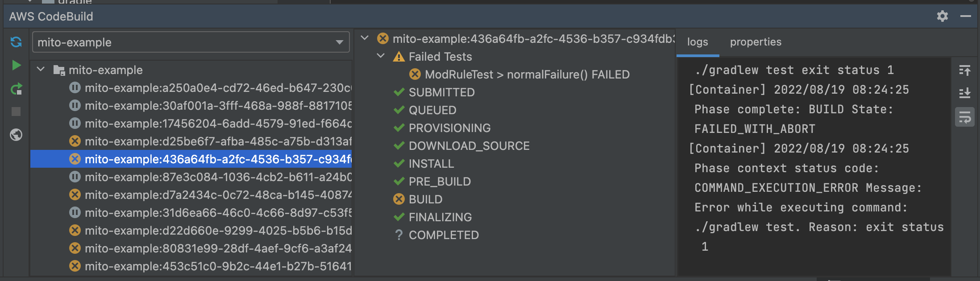Switch to the properties tab
Image resolution: width=980 pixels, height=281 pixels.
coord(756,42)
